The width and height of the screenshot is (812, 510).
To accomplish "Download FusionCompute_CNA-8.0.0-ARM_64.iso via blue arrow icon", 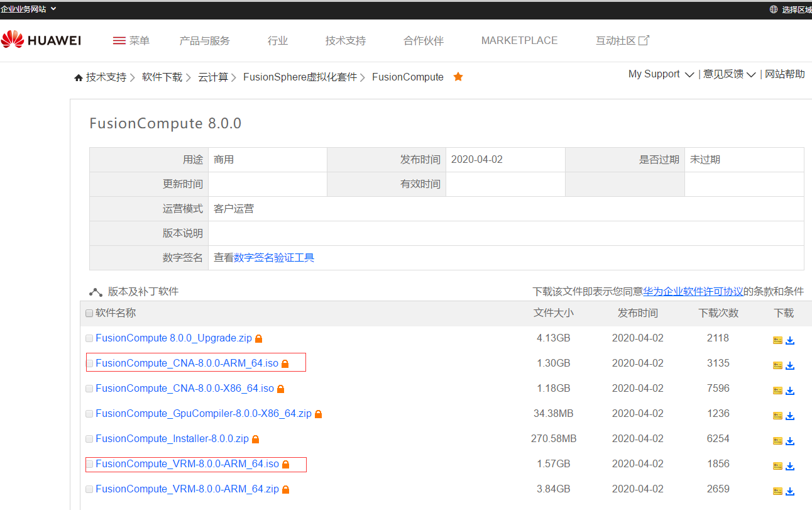I will [x=790, y=365].
